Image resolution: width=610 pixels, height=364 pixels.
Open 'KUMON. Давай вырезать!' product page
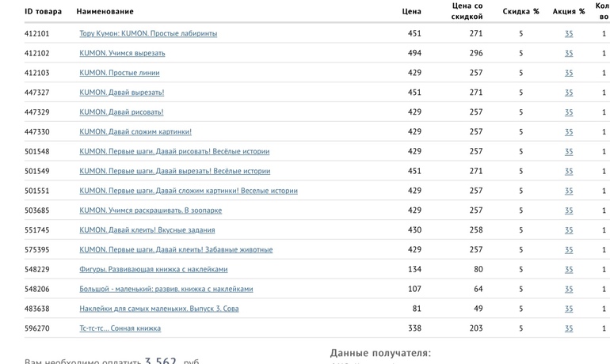pos(122,93)
